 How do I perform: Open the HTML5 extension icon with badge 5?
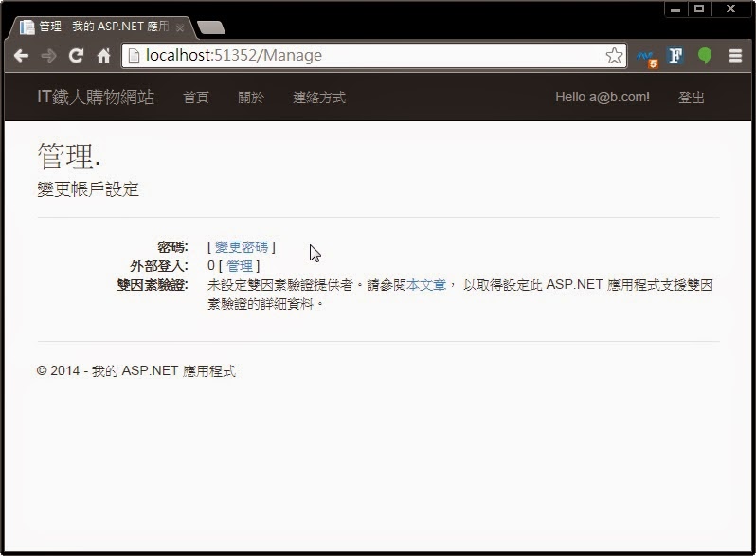point(646,58)
